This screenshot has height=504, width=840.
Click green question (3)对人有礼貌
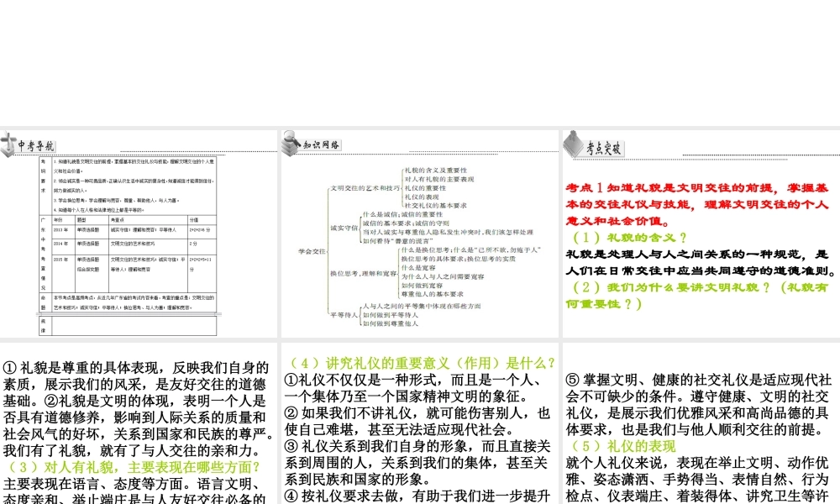(x=133, y=467)
